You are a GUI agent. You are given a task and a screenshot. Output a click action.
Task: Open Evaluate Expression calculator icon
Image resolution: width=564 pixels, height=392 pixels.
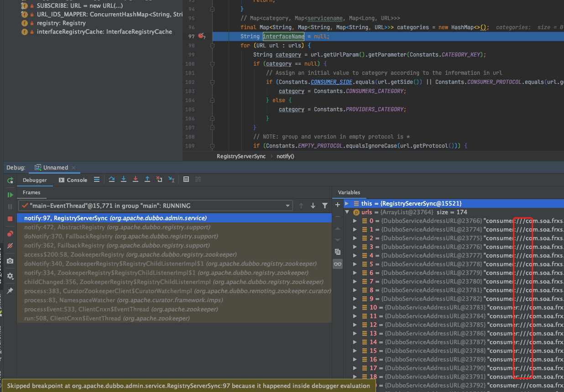coord(186,179)
